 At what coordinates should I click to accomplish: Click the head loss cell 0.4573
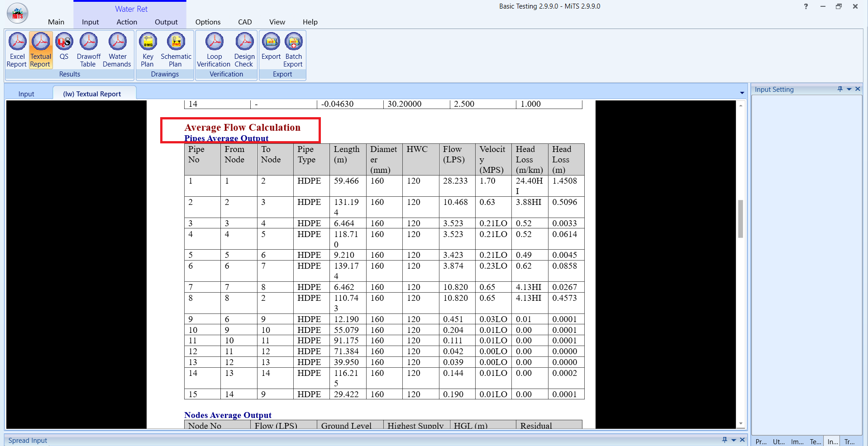[x=566, y=303]
